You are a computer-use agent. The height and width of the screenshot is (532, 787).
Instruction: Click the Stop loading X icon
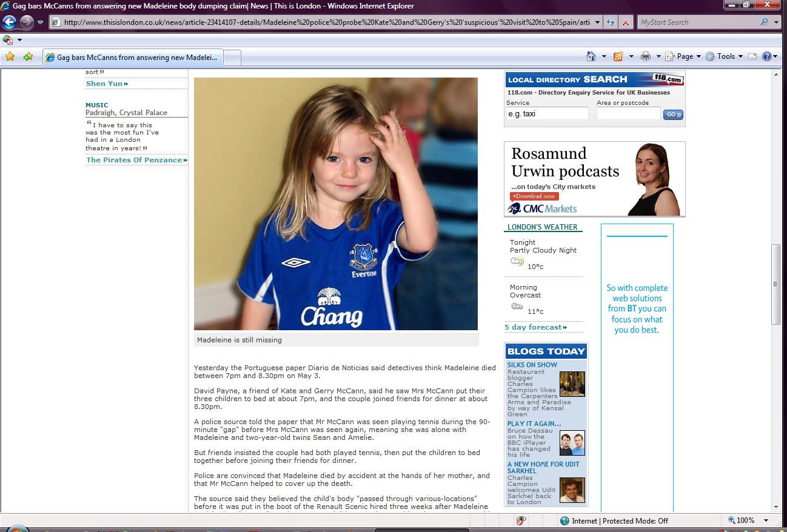(625, 22)
